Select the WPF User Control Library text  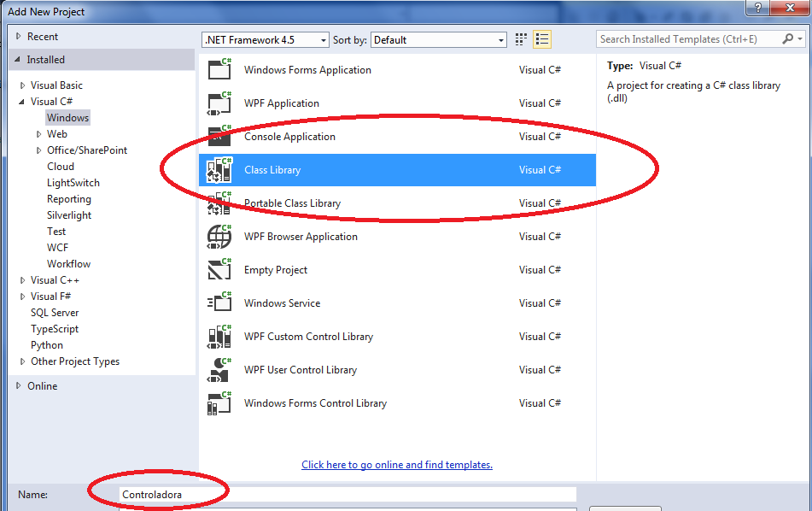click(301, 370)
